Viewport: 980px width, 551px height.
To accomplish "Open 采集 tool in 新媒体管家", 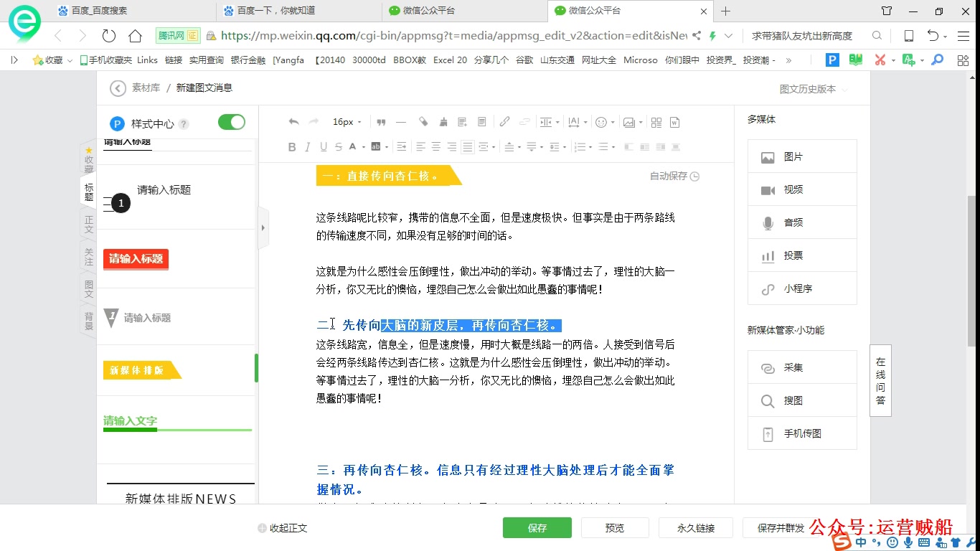I will coord(802,367).
